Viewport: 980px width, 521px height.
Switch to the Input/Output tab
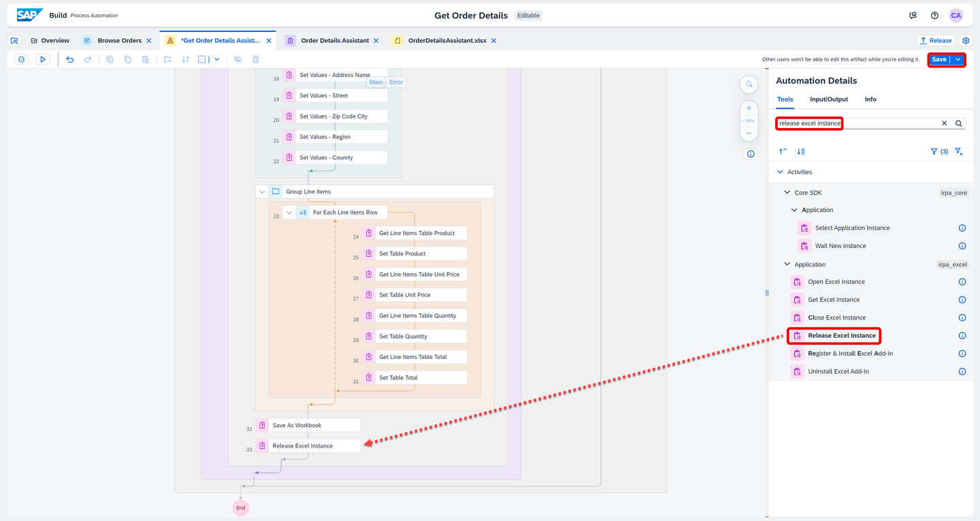coord(829,99)
